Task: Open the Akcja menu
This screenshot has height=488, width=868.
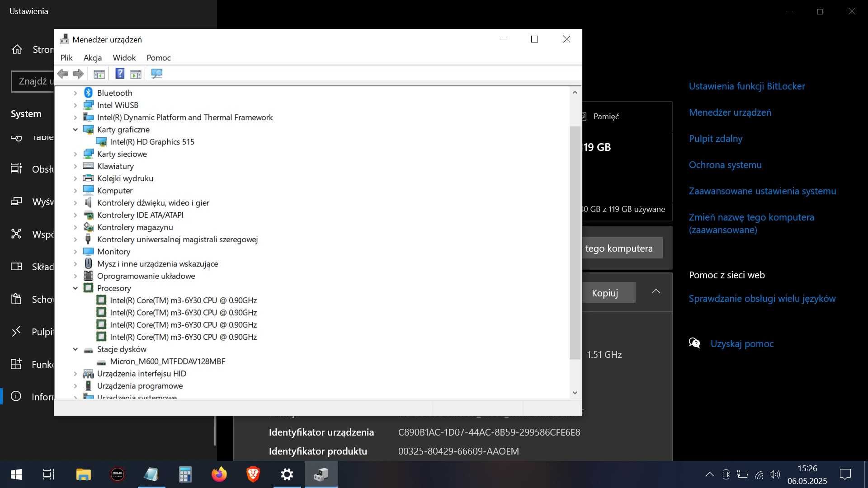Action: tap(93, 58)
